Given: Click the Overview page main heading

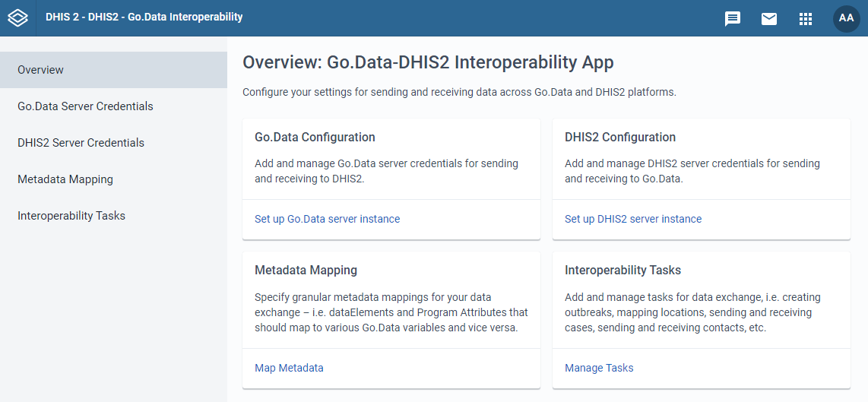Looking at the screenshot, I should pyautogui.click(x=428, y=62).
